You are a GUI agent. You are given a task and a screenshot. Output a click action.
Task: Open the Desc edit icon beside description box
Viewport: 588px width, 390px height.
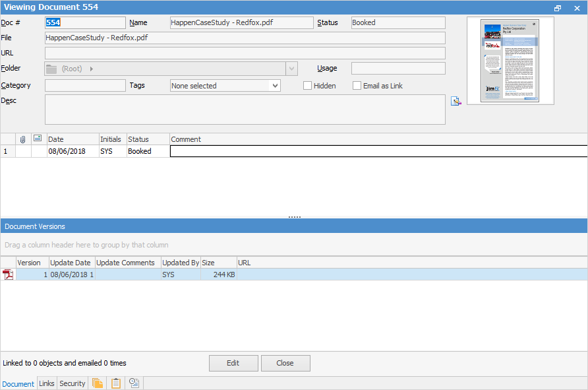pos(456,100)
